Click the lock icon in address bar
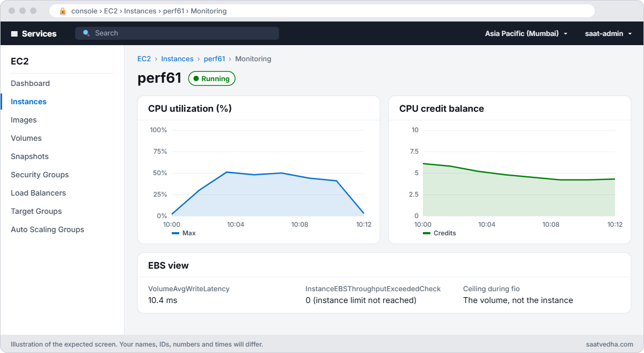644x353 pixels. pos(63,11)
